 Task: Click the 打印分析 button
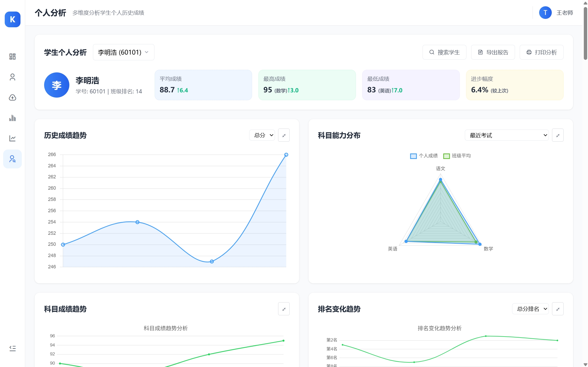coord(541,52)
